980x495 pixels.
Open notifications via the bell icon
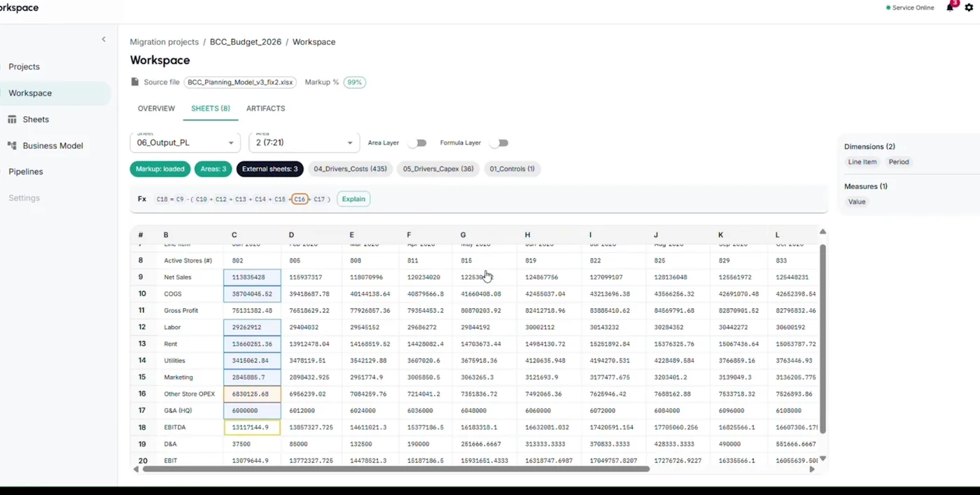(950, 8)
